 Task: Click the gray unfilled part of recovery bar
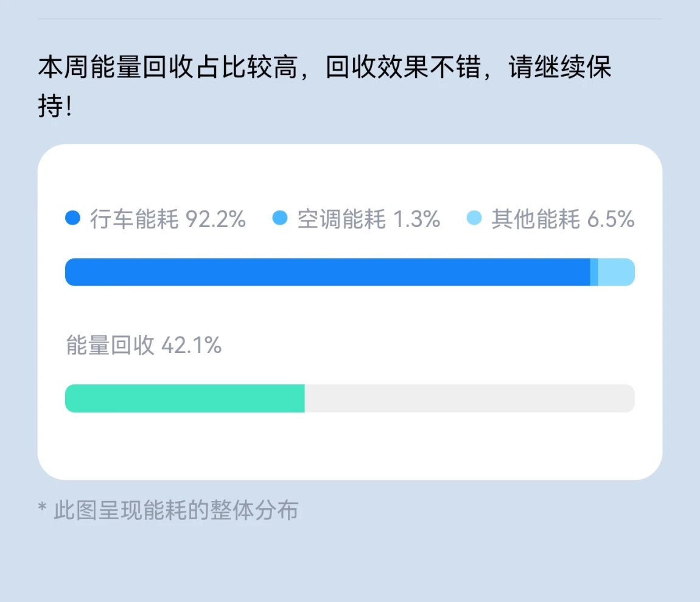pyautogui.click(x=470, y=398)
